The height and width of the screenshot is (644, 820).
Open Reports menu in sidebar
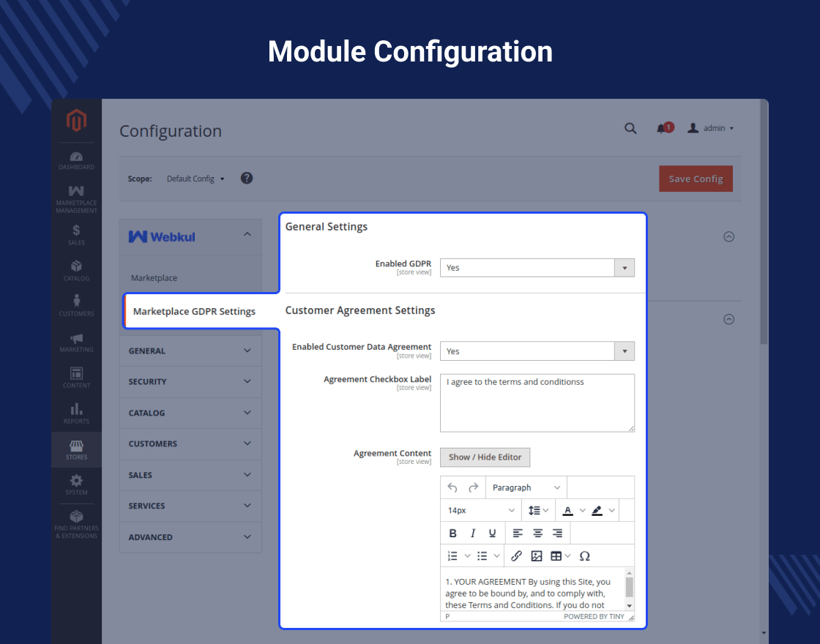pyautogui.click(x=76, y=413)
